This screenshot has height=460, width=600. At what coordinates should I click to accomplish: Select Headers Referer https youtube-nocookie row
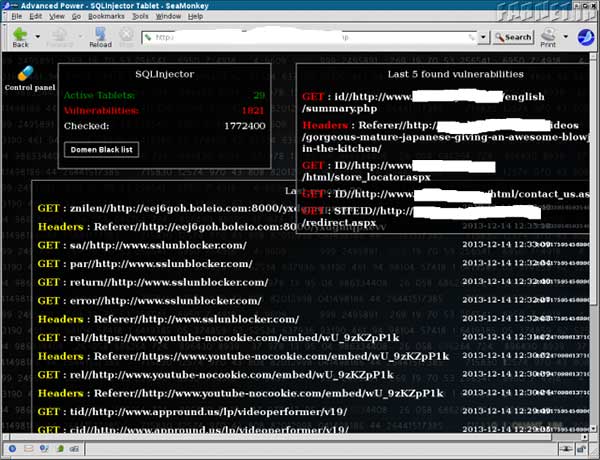(243, 356)
